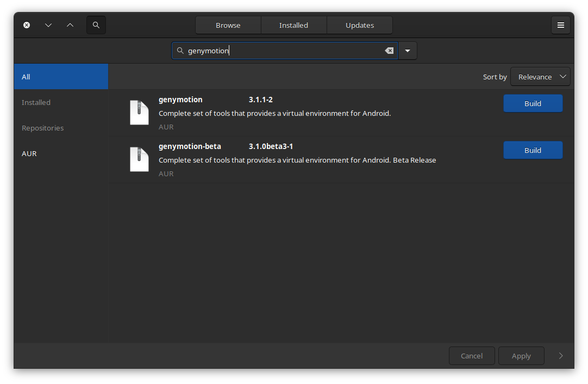Open the search field dropdown arrow
The height and width of the screenshot is (384, 588).
(x=408, y=51)
